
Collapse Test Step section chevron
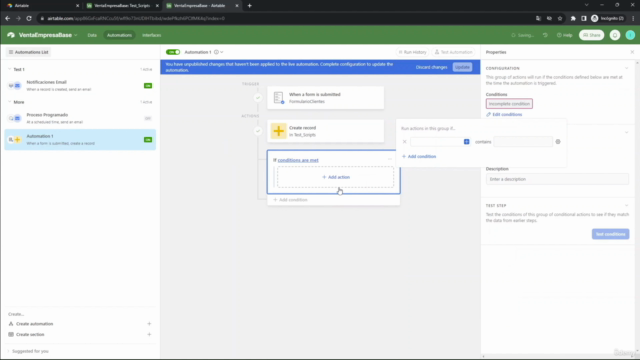pos(627,206)
